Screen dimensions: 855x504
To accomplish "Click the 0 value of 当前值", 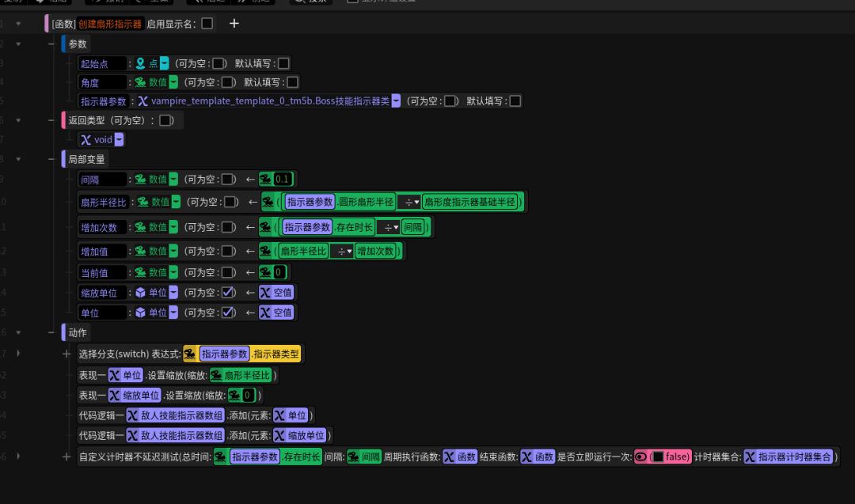I will (279, 272).
